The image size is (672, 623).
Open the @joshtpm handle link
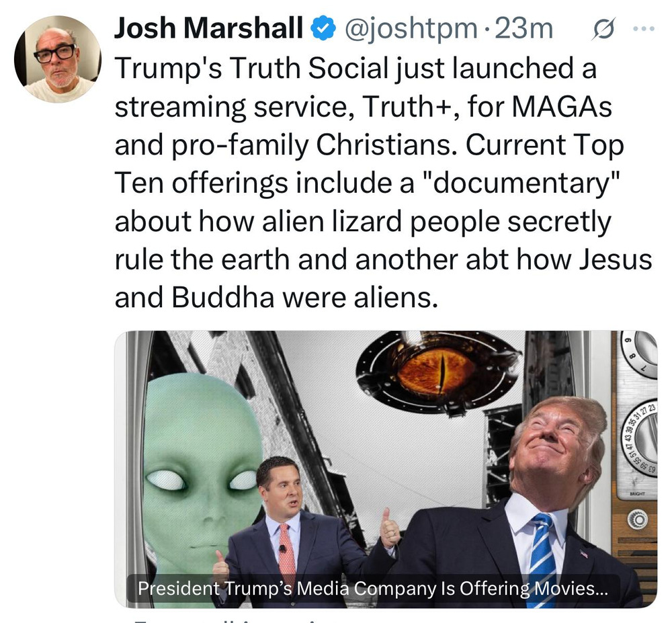[x=409, y=29]
